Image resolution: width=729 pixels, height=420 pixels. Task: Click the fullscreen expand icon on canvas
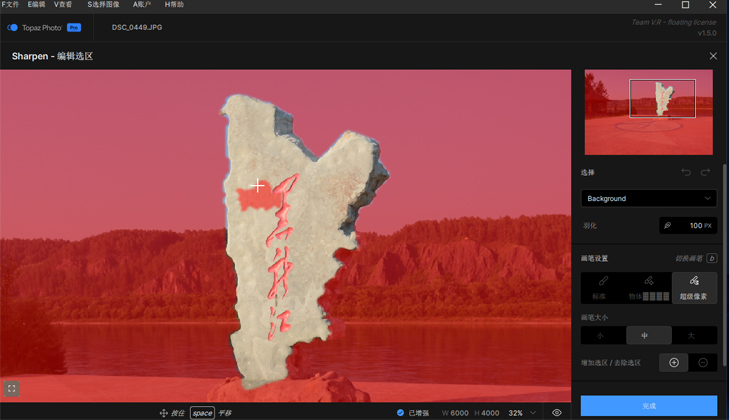click(x=12, y=388)
